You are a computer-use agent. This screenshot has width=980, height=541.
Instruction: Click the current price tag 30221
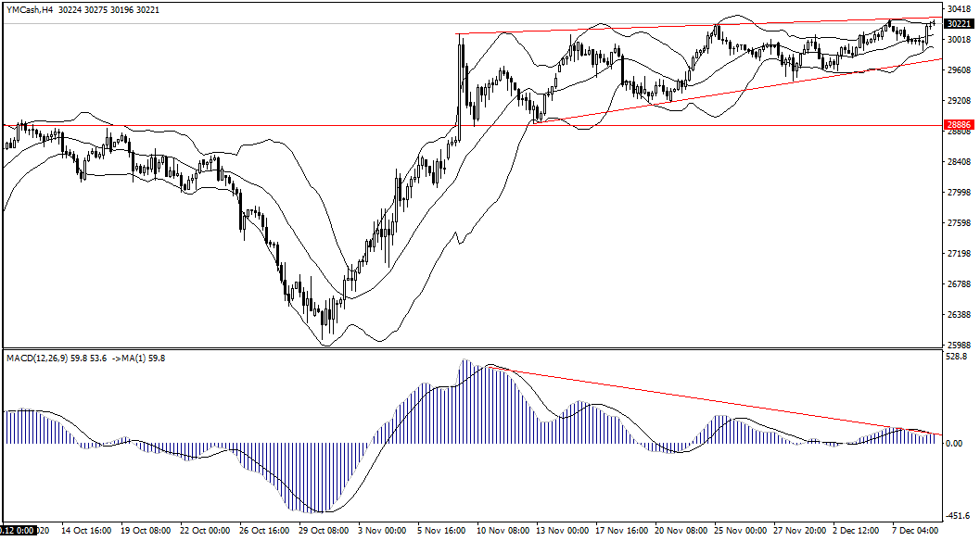pos(958,24)
